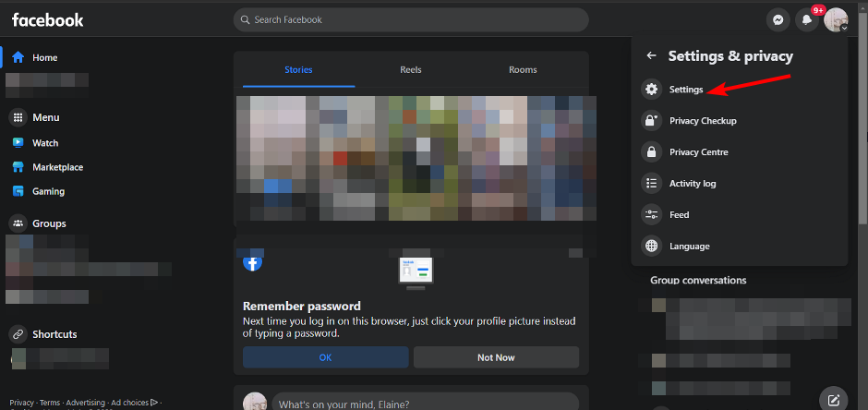Click the Gaming icon
This screenshot has width=868, height=410.
[18, 191]
